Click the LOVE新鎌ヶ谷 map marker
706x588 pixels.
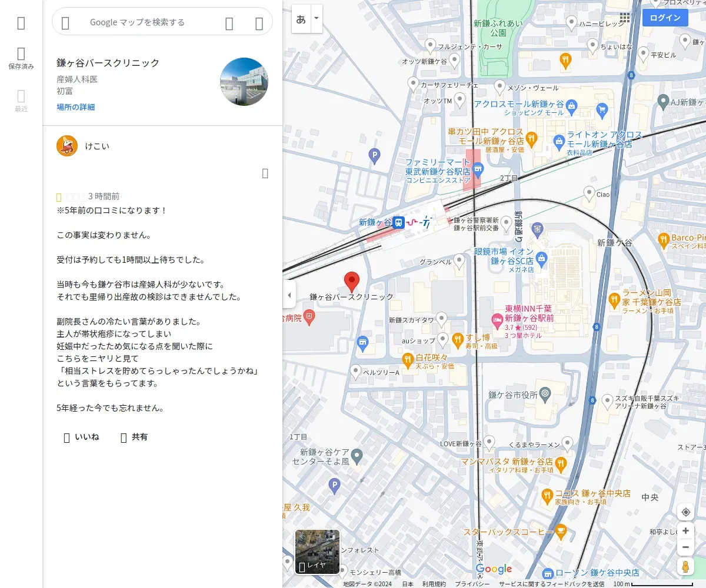coord(489,442)
